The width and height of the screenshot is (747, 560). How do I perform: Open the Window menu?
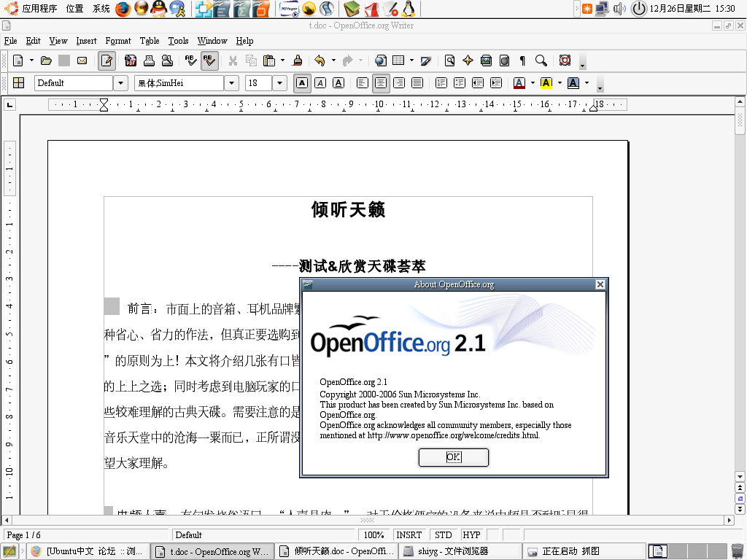pyautogui.click(x=212, y=41)
